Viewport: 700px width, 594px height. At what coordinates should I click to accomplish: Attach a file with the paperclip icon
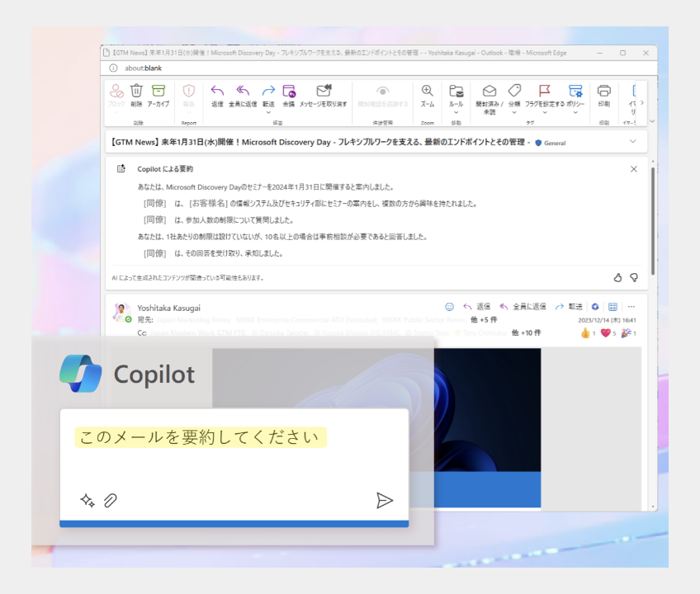pos(110,500)
